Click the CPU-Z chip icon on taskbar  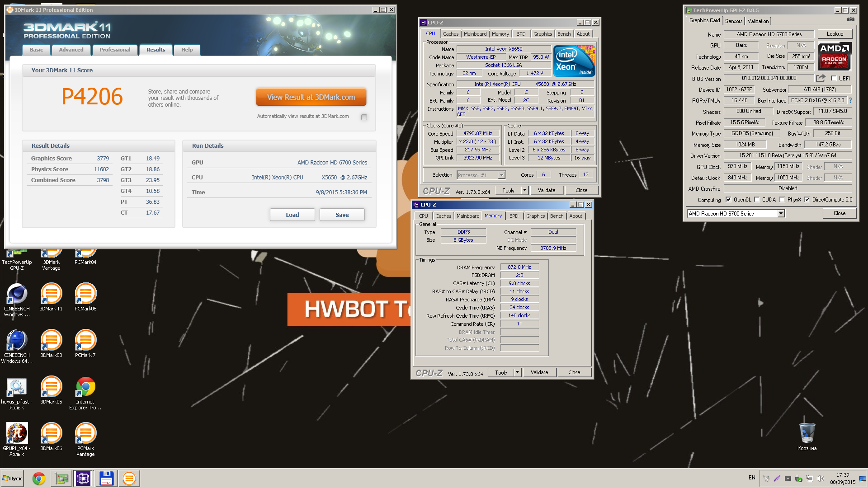click(83, 478)
